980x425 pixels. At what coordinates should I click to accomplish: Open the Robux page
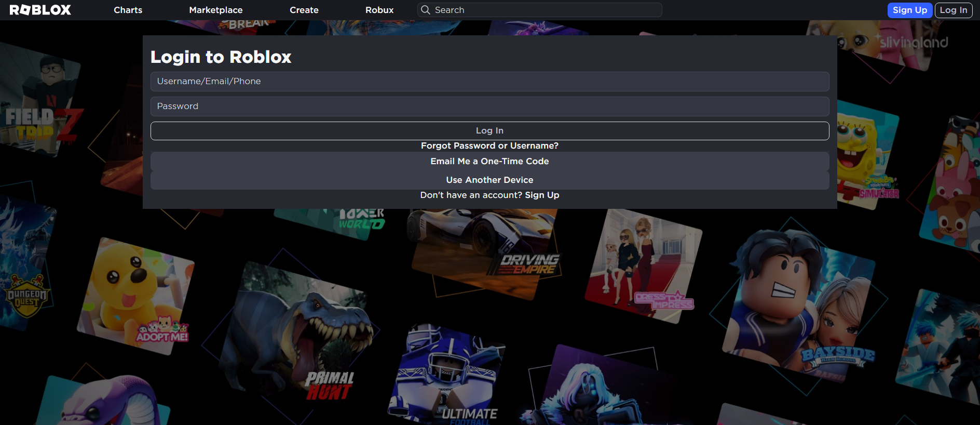click(379, 10)
